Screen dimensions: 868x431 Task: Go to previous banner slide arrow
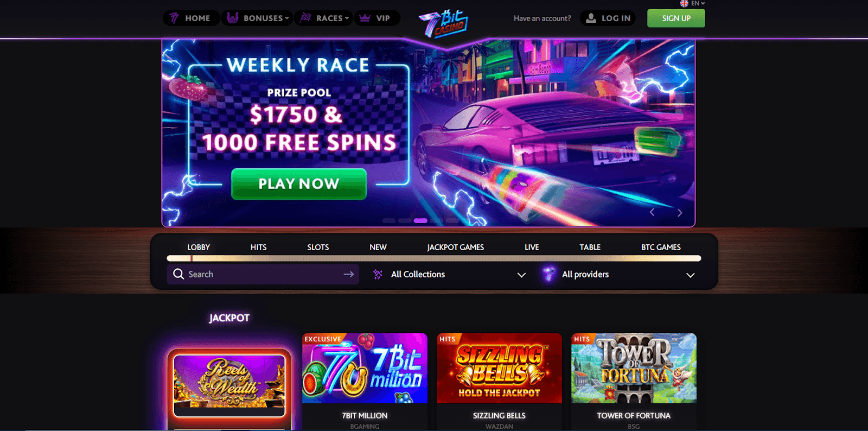[x=652, y=212]
